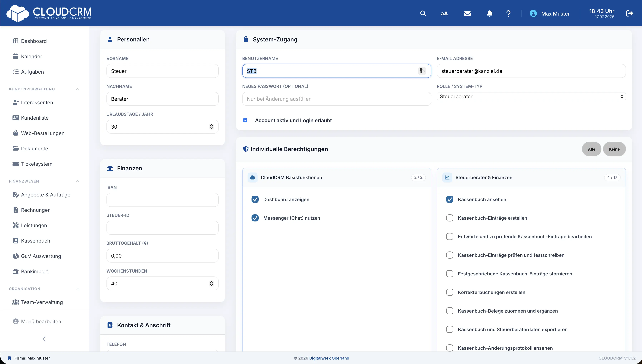The image size is (642, 364).
Task: Click the Steuer-ID input field
Action: click(x=162, y=228)
